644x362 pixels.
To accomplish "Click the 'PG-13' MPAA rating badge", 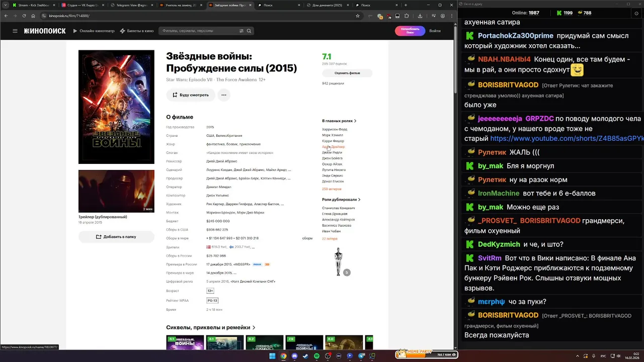I will coord(212,300).
